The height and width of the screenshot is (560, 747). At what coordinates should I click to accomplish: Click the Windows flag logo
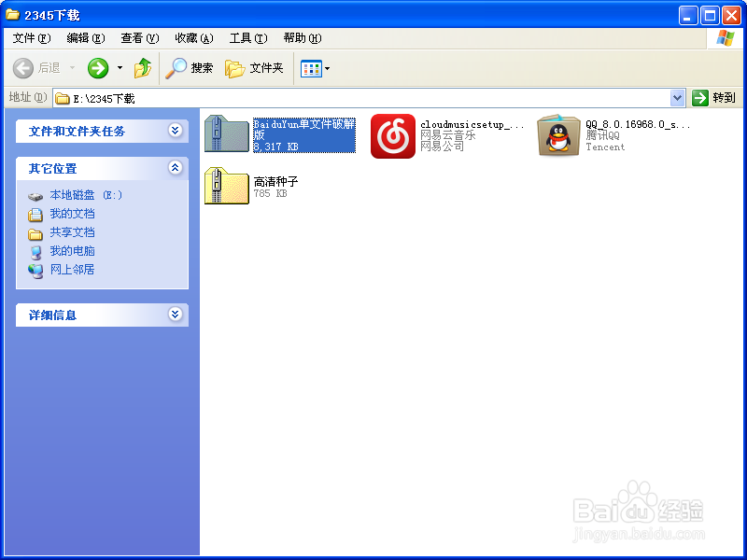pos(726,38)
